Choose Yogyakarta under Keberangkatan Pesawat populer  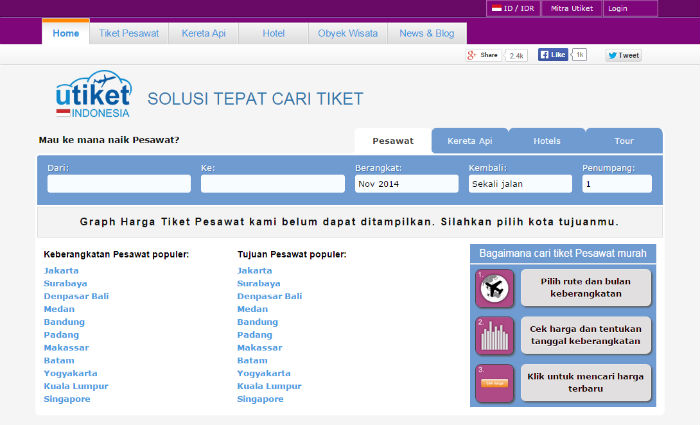71,374
